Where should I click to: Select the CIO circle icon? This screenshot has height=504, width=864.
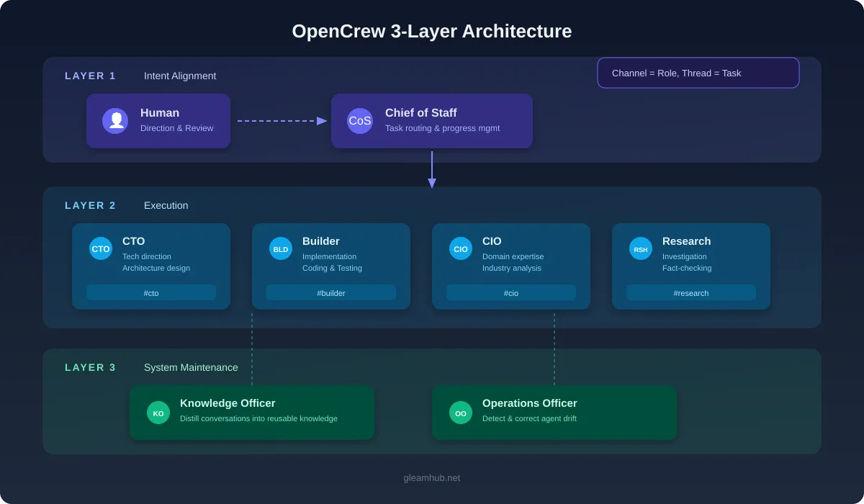[x=460, y=248]
